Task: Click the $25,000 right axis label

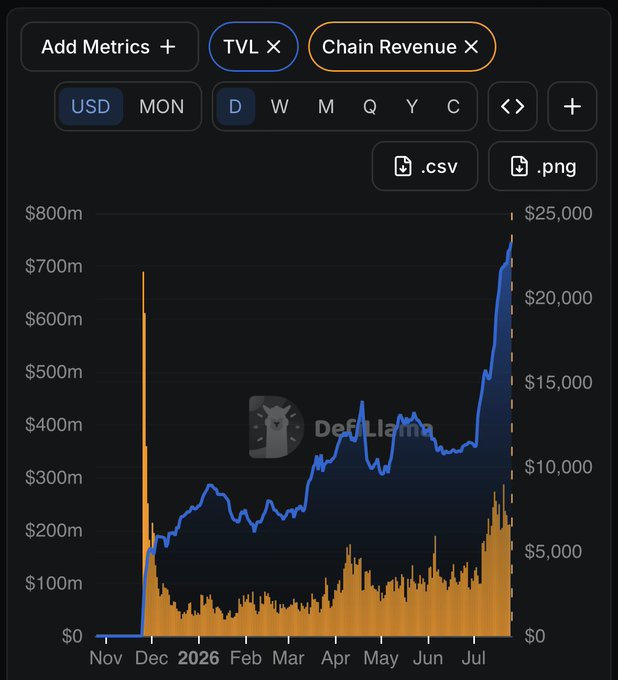Action: point(558,213)
